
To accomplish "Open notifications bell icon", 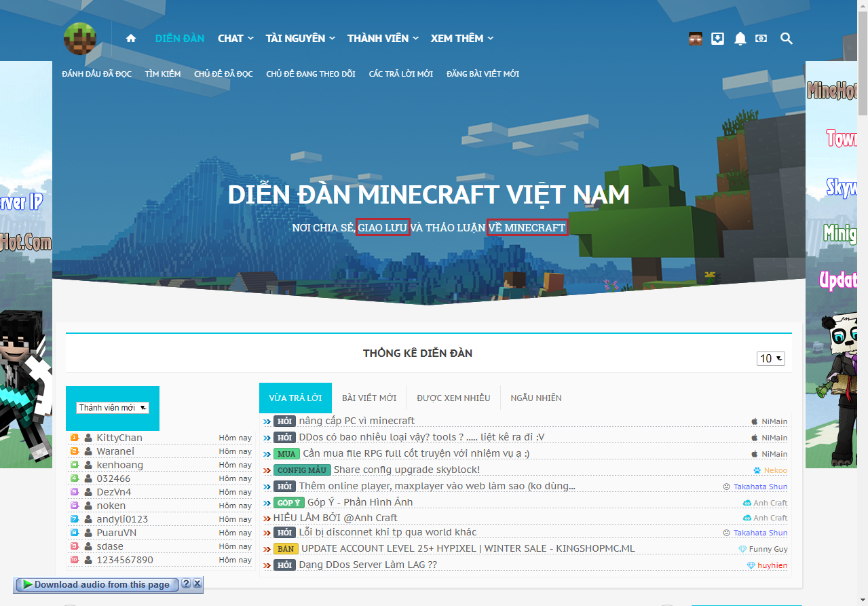I will point(740,39).
